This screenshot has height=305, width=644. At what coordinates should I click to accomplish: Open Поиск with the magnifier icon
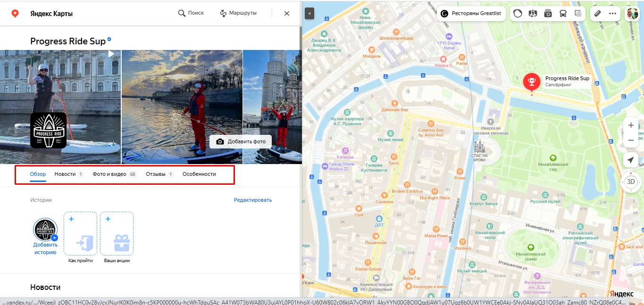[191, 13]
